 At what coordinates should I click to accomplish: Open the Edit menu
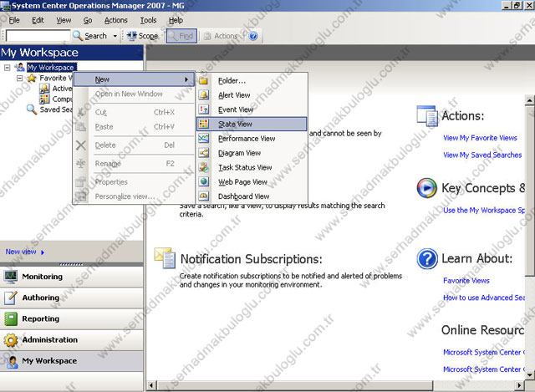[x=38, y=20]
